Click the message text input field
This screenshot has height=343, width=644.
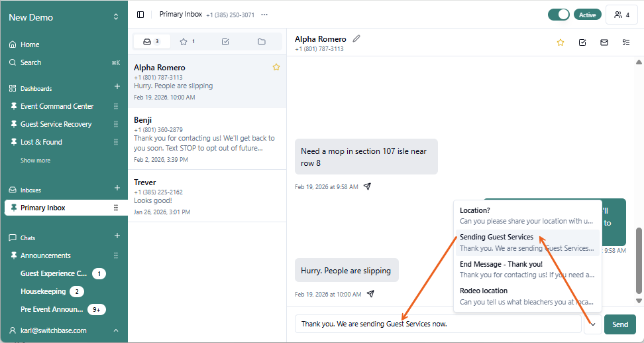(437, 324)
